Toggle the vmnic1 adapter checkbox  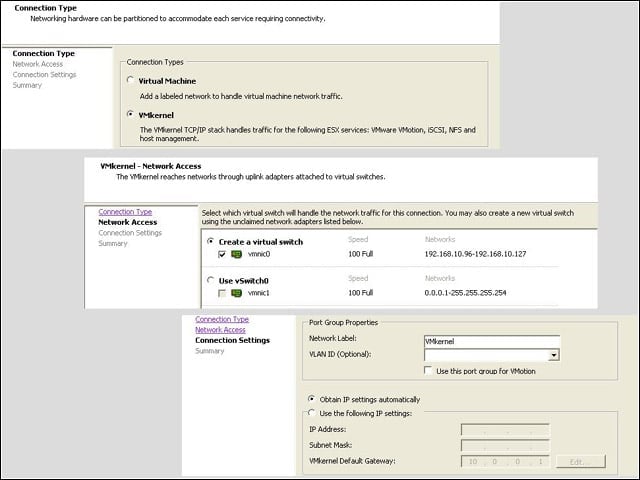[x=222, y=293]
